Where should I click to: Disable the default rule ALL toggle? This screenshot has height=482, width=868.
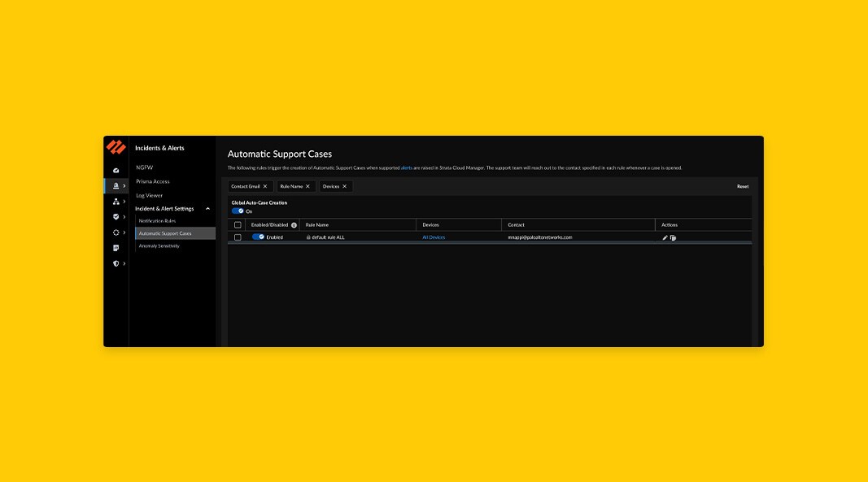click(260, 237)
